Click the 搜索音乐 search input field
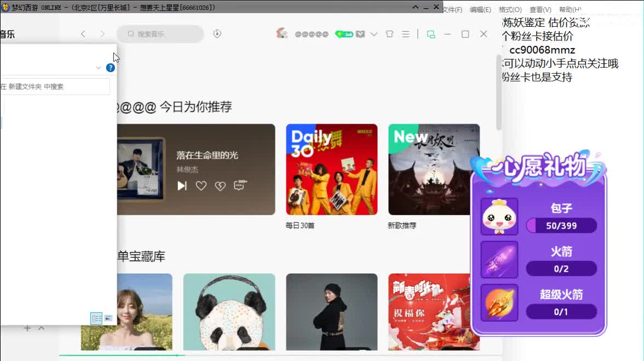The height and width of the screenshot is (361, 644). 160,34
